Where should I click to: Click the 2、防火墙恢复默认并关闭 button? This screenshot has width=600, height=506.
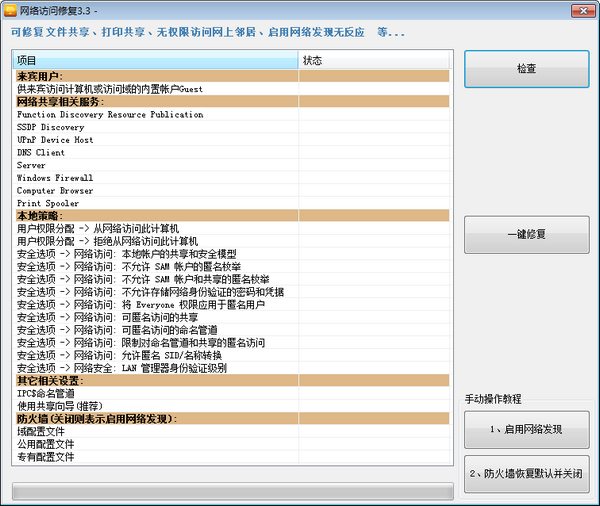click(526, 473)
